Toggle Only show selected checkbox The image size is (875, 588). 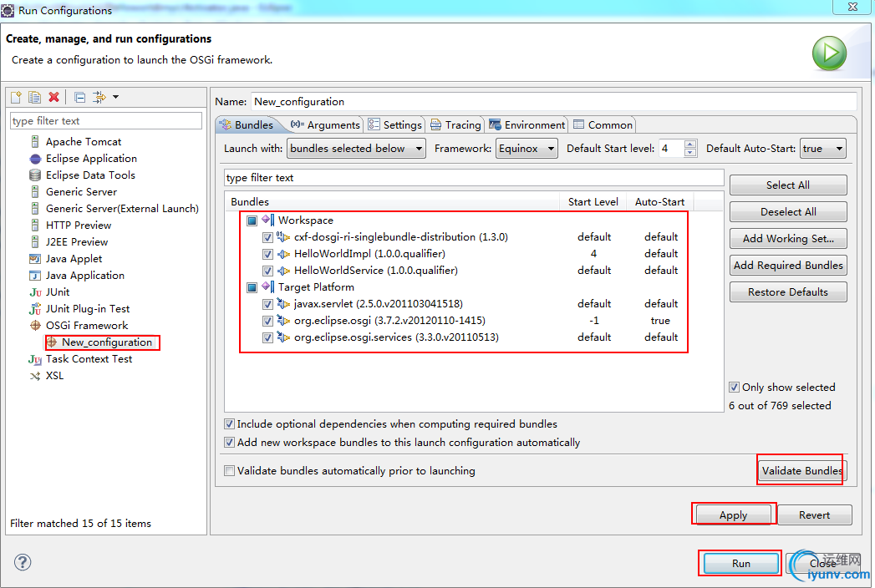click(735, 388)
